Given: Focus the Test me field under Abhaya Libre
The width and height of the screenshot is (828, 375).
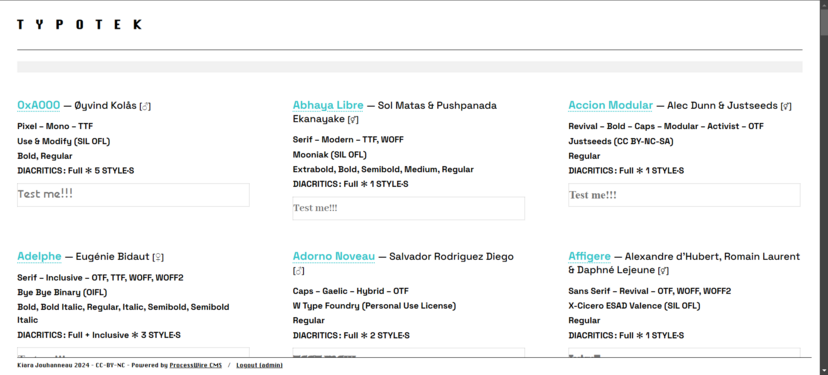Looking at the screenshot, I should point(409,208).
